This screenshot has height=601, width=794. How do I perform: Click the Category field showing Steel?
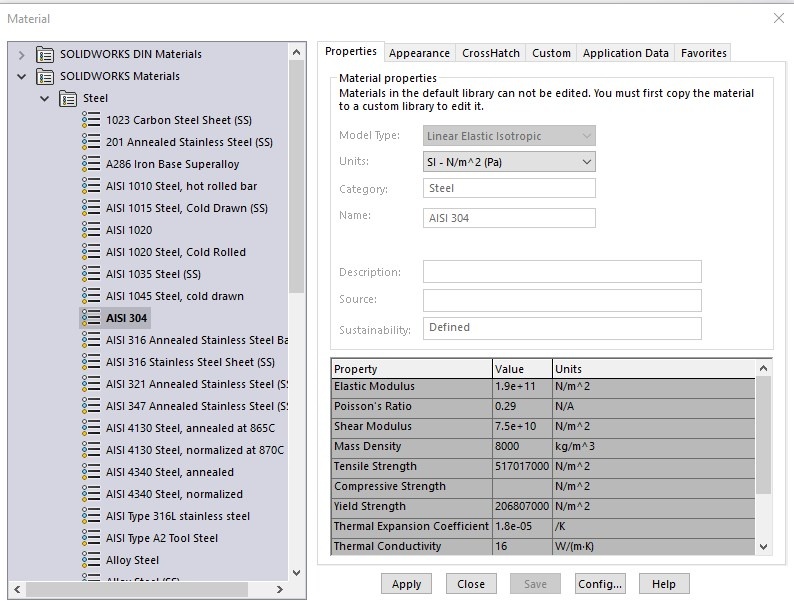point(509,188)
